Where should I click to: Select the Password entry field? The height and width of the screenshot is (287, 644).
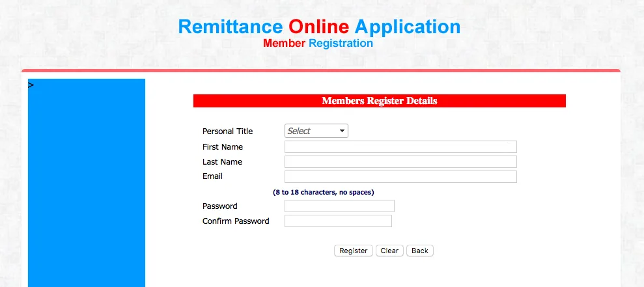pos(339,206)
